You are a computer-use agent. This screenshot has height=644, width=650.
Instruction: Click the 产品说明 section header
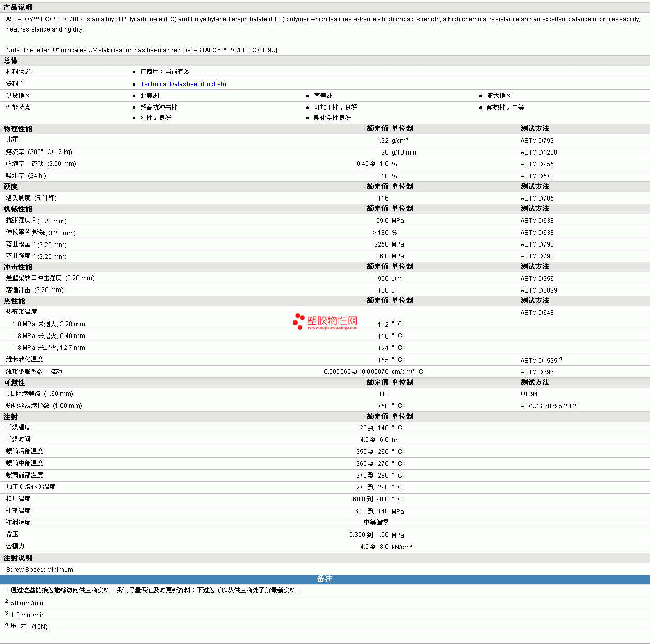(x=18, y=7)
